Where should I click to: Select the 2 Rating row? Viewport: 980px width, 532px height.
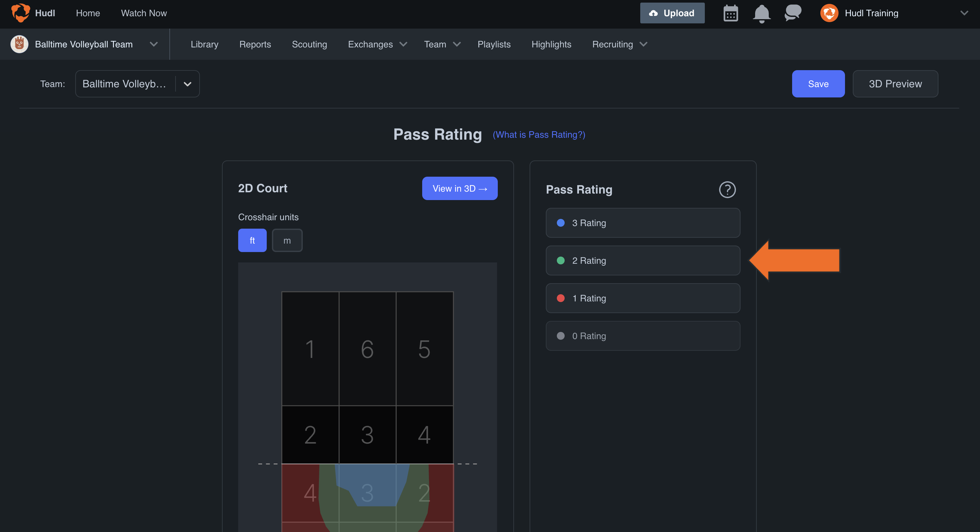click(643, 260)
